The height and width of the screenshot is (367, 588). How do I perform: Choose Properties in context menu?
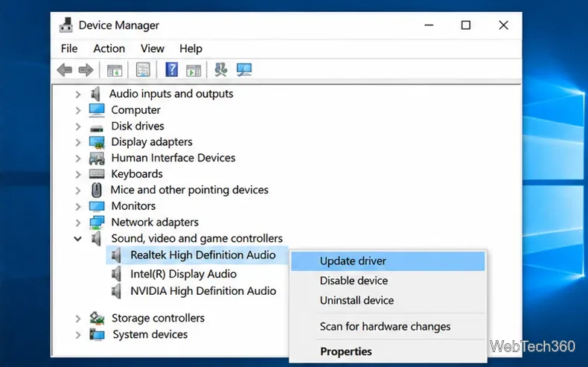(x=388, y=351)
